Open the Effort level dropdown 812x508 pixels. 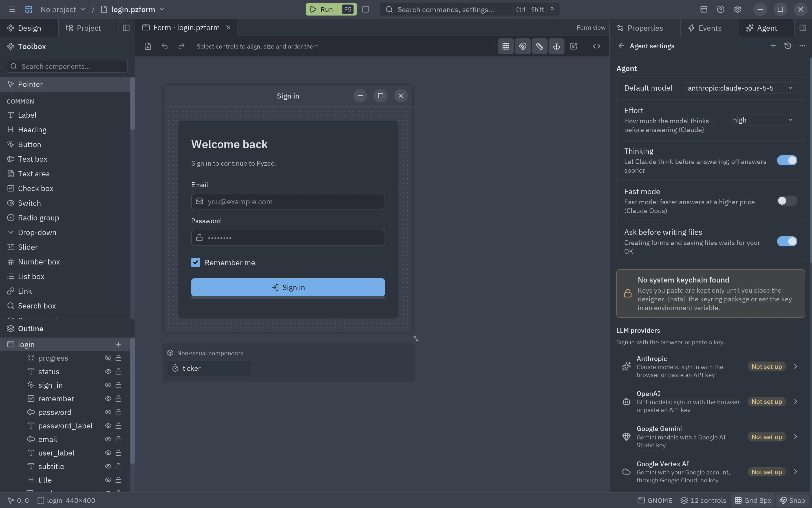[763, 120]
